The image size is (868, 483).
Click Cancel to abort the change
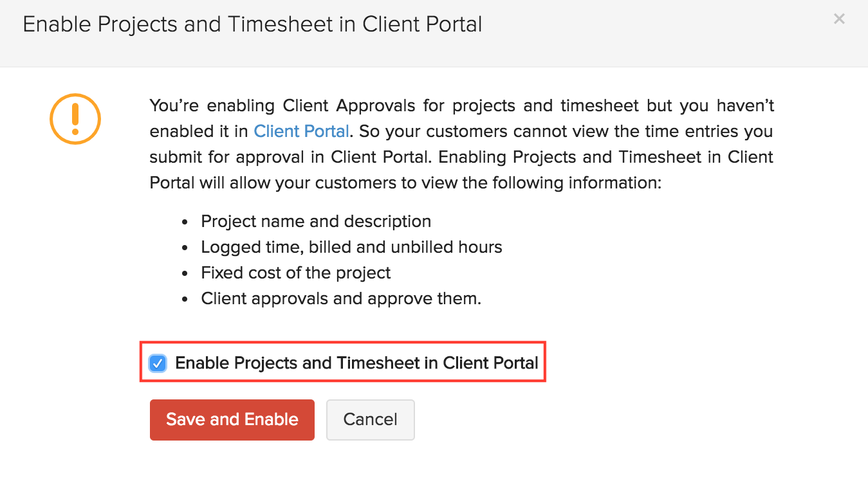(x=370, y=419)
